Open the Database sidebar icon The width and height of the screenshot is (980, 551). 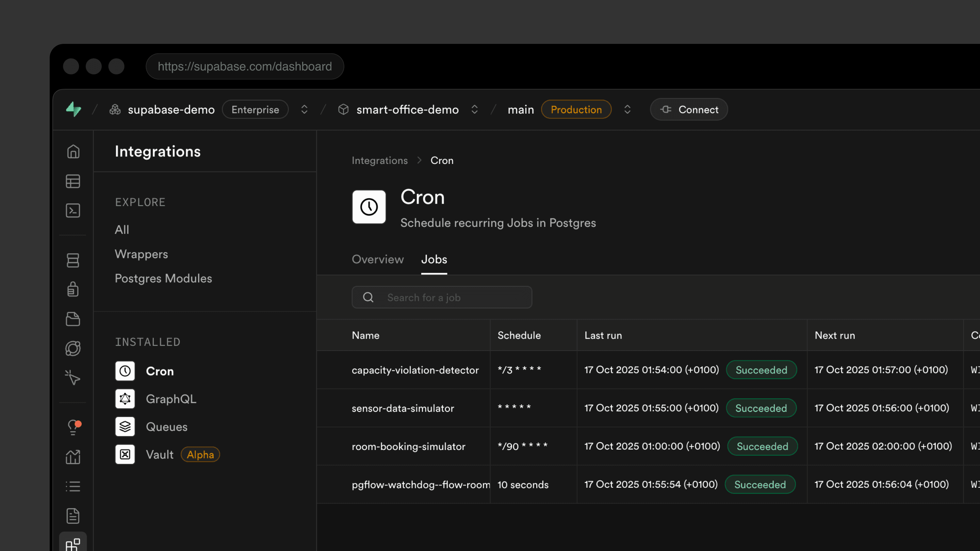(73, 261)
